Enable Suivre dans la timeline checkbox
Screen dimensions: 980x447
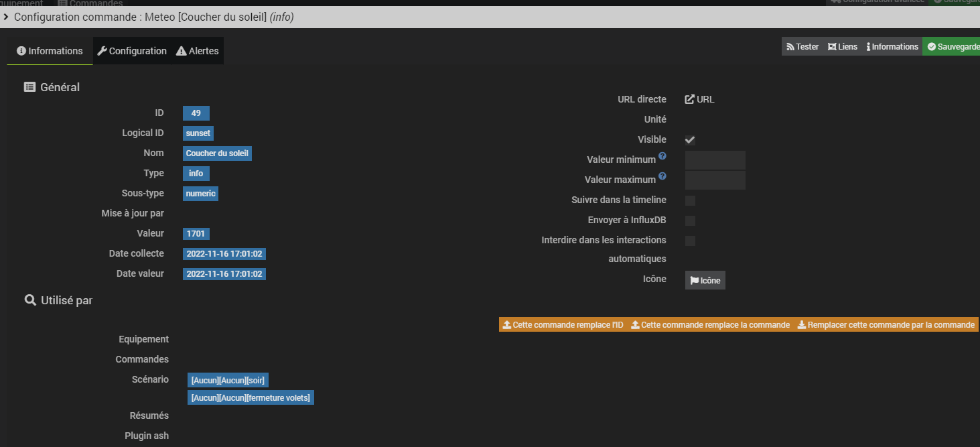tap(690, 200)
